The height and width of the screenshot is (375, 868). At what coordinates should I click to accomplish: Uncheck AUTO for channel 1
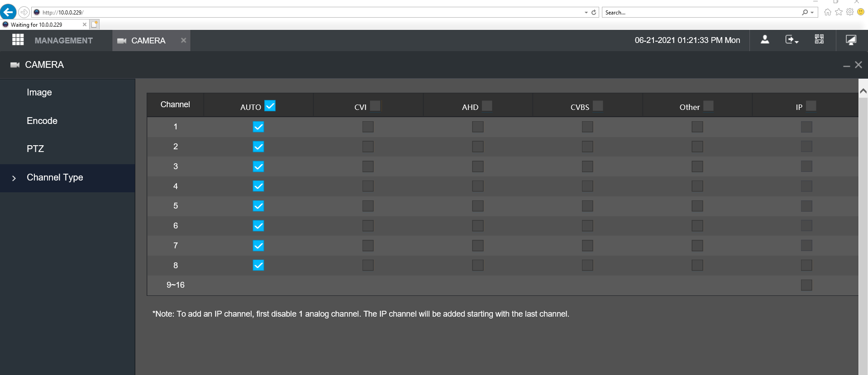pyautogui.click(x=258, y=127)
